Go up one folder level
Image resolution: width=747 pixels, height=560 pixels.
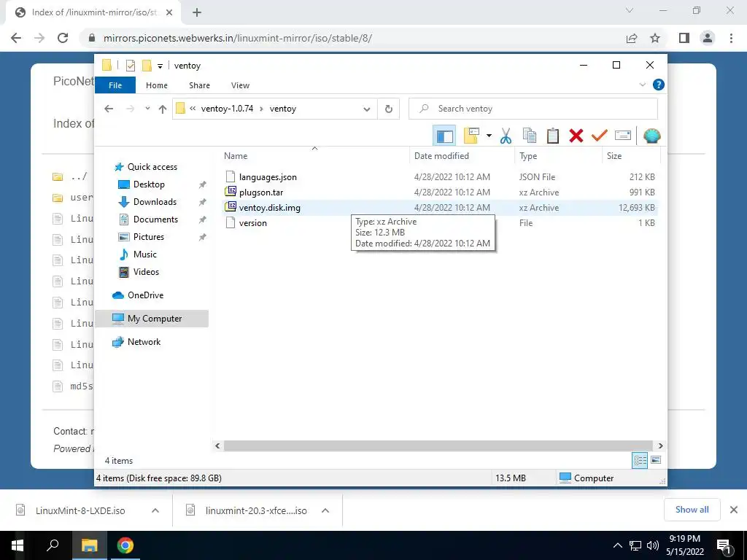click(x=163, y=109)
